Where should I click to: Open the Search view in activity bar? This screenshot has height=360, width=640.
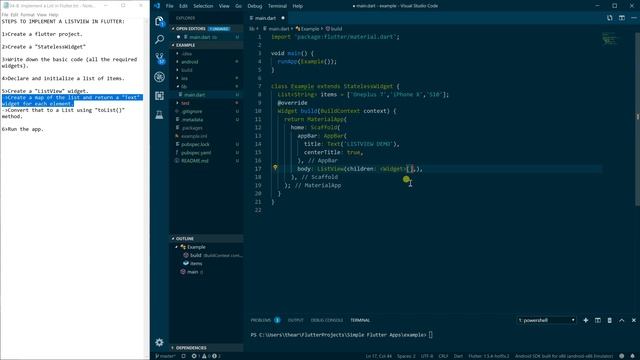(x=159, y=39)
